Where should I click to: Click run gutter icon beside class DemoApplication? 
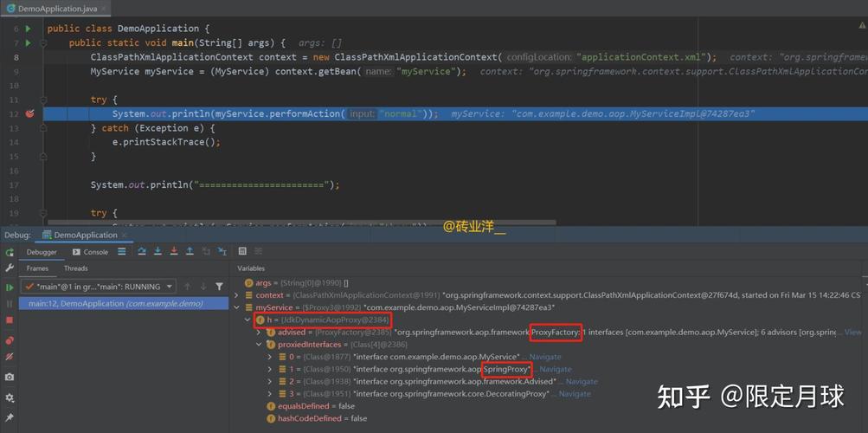pos(29,29)
